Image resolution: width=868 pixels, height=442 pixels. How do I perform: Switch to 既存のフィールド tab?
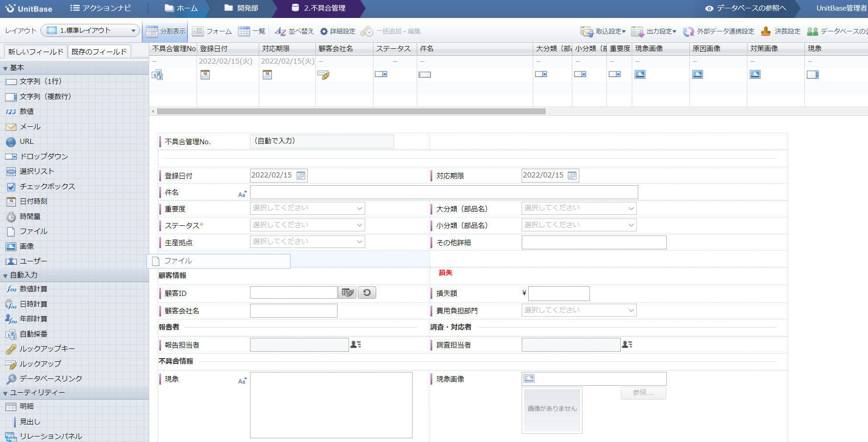[x=99, y=52]
